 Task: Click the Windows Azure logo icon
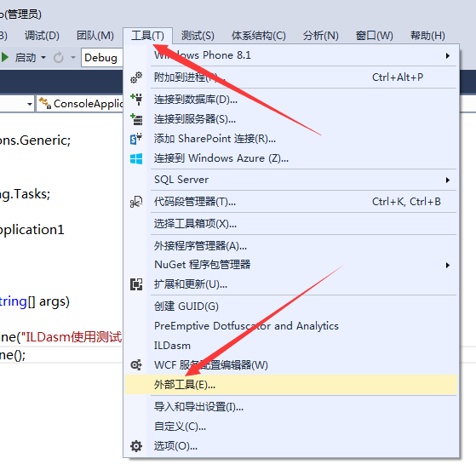click(x=136, y=158)
